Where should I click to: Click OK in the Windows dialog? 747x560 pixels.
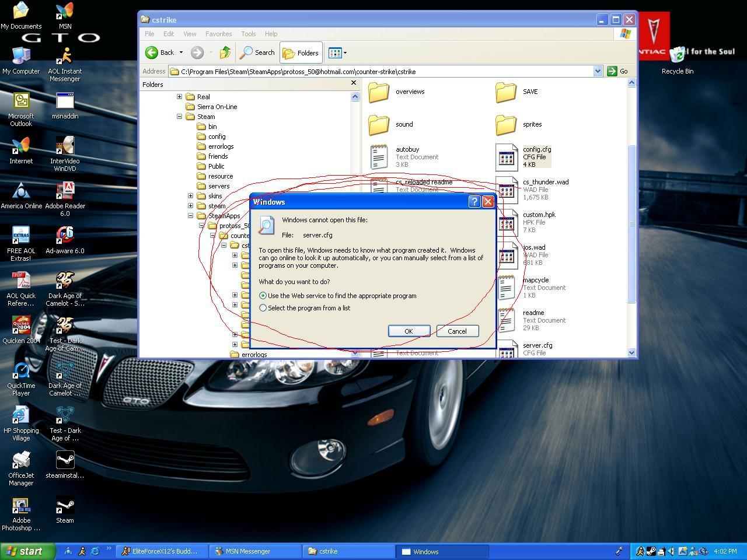pyautogui.click(x=409, y=331)
